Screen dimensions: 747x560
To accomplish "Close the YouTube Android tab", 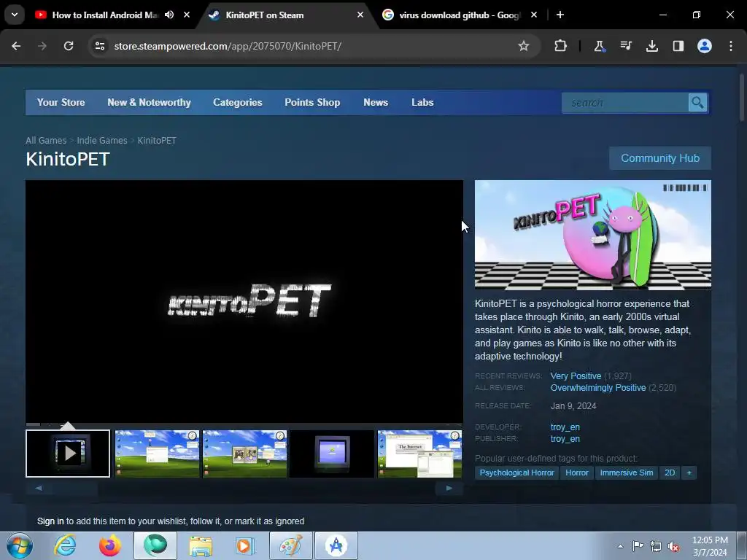I will [187, 15].
